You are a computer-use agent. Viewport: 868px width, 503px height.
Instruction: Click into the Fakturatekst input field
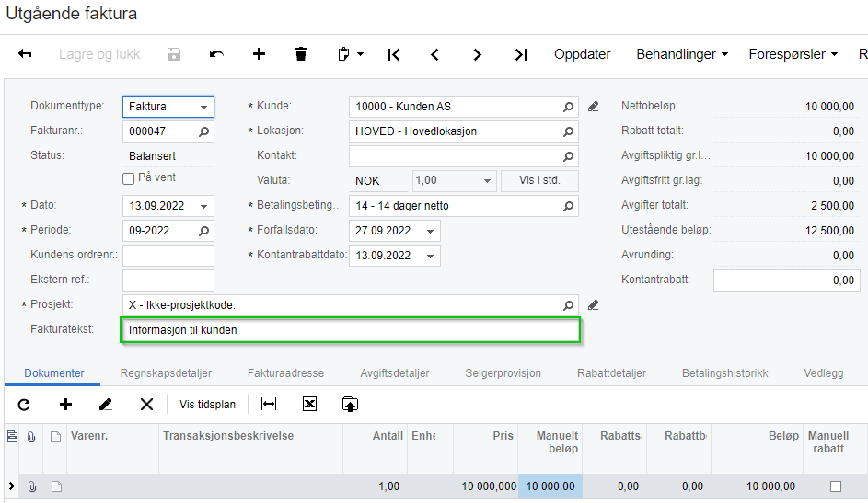pyautogui.click(x=350, y=330)
